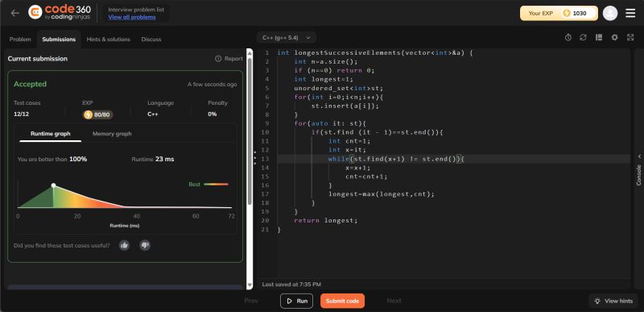Viewport: 644px width, 312px height.
Task: Click the Report info icon
Action: coord(218,59)
